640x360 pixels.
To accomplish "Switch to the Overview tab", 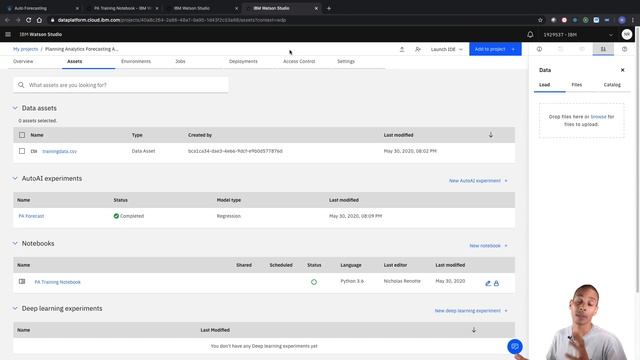I will [23, 61].
